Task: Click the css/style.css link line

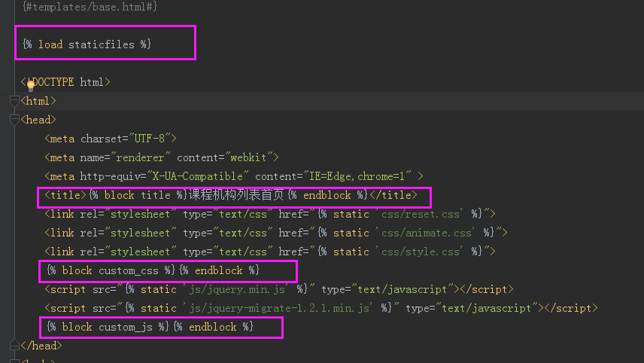Action: tap(270, 252)
